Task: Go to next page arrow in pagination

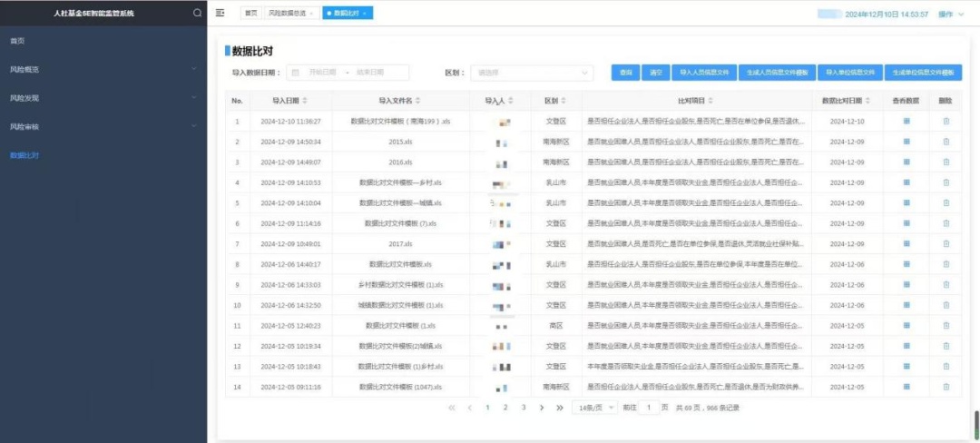Action: [542, 408]
